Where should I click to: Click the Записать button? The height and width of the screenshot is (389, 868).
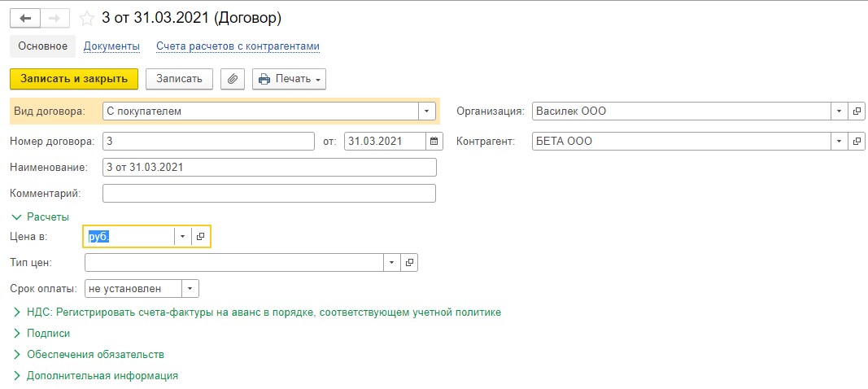pos(179,79)
